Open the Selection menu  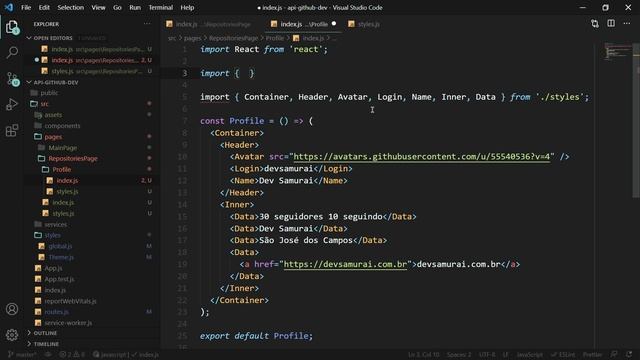pos(71,7)
